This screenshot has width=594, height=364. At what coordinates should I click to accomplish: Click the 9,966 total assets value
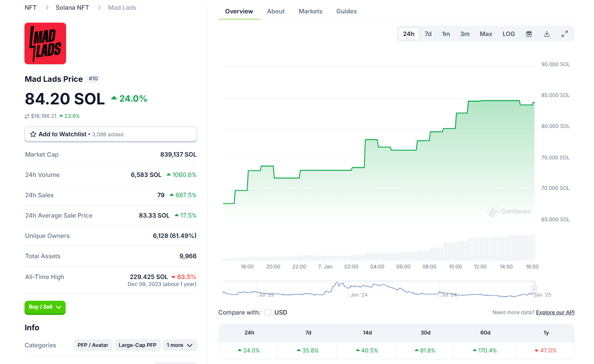pos(188,256)
